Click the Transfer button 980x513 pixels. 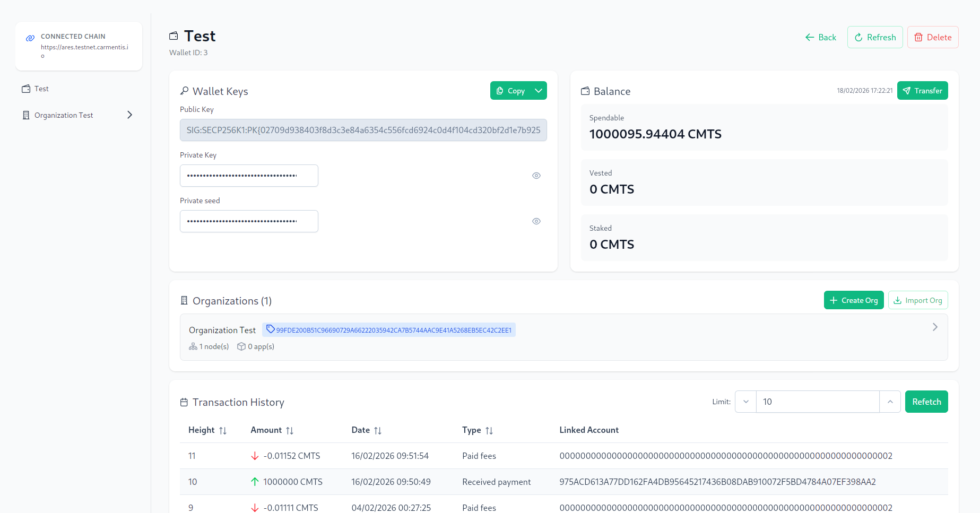click(922, 91)
